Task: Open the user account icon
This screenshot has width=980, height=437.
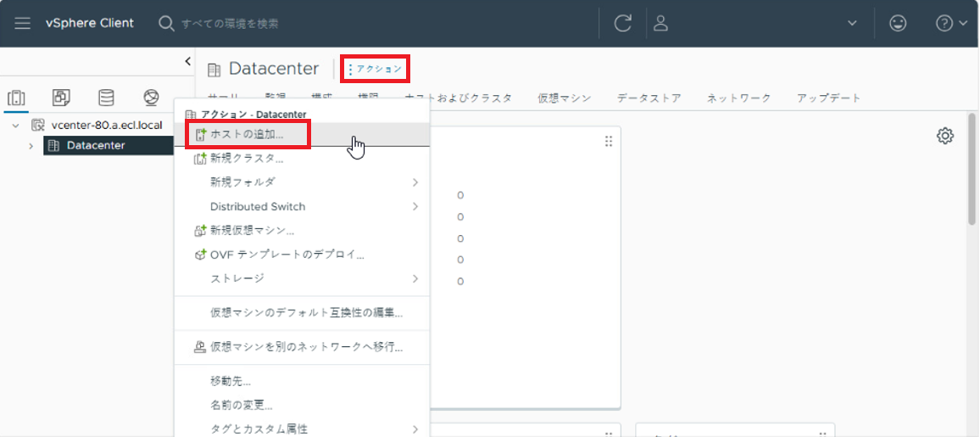Action: 660,24
